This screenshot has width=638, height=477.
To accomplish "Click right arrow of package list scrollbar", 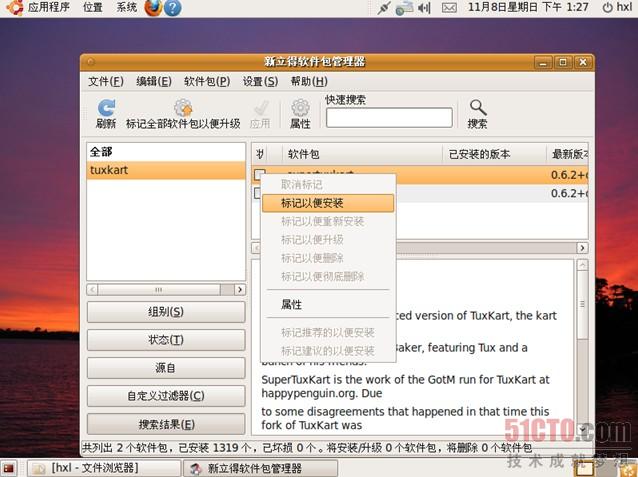I will coord(582,248).
